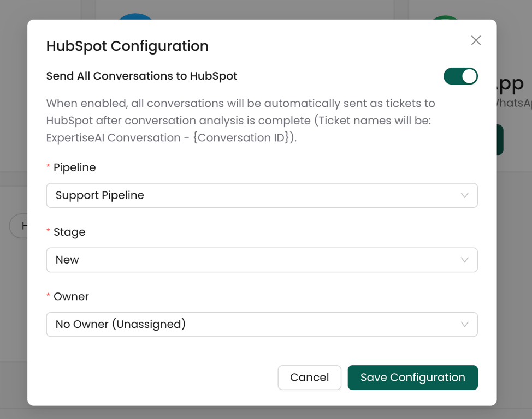532x419 pixels.
Task: Open the Pipeline dropdown showing Support Pipeline
Action: [251, 195]
